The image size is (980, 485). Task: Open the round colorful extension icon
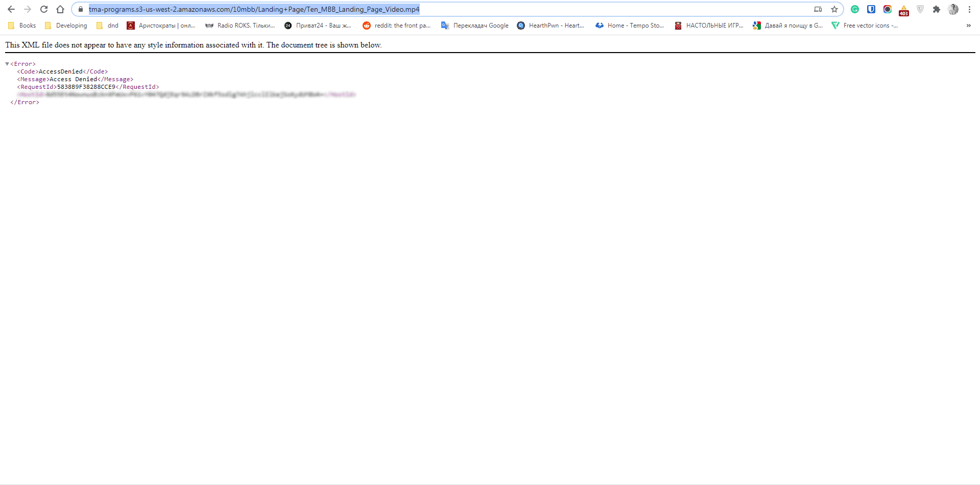888,9
